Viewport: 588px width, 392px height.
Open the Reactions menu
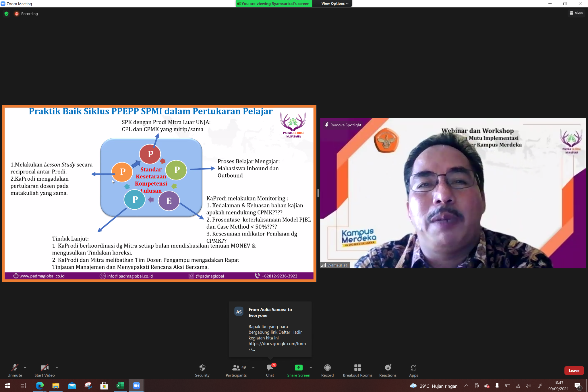[x=388, y=370]
